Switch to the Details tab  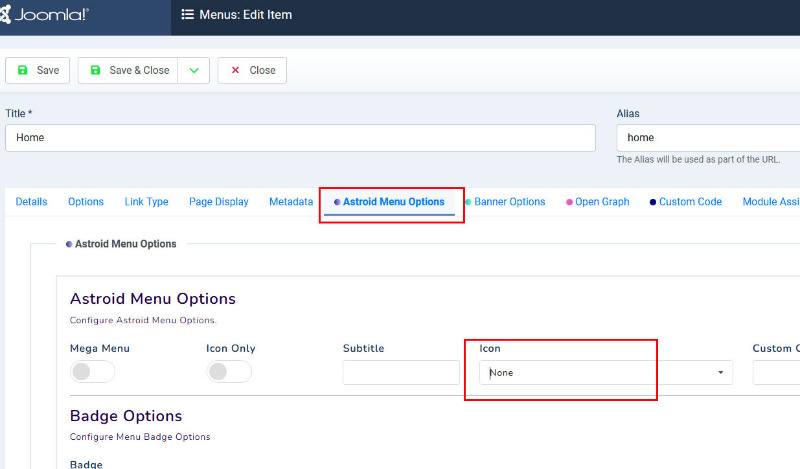click(x=31, y=202)
